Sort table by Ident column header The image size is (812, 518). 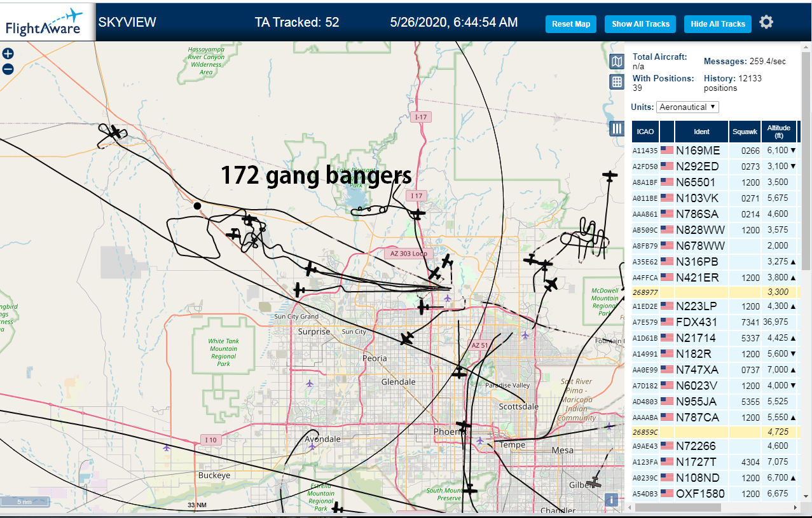pyautogui.click(x=701, y=132)
